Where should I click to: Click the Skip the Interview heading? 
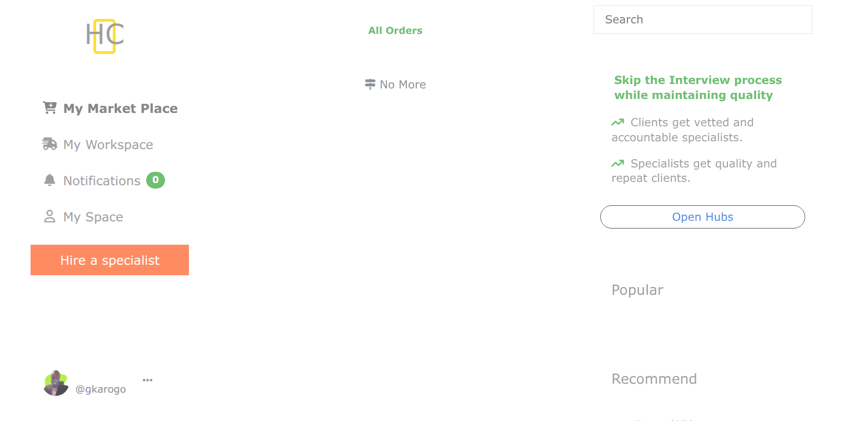coord(697,87)
